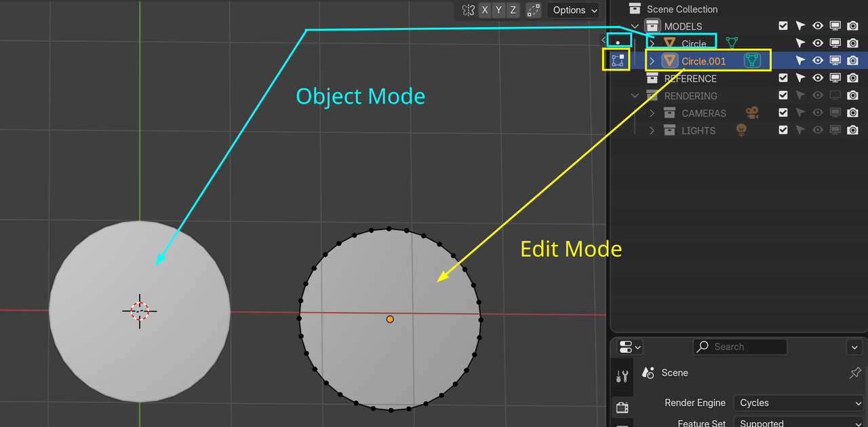868x427 pixels.
Task: Open the Render Properties panel icon
Action: pyautogui.click(x=623, y=407)
